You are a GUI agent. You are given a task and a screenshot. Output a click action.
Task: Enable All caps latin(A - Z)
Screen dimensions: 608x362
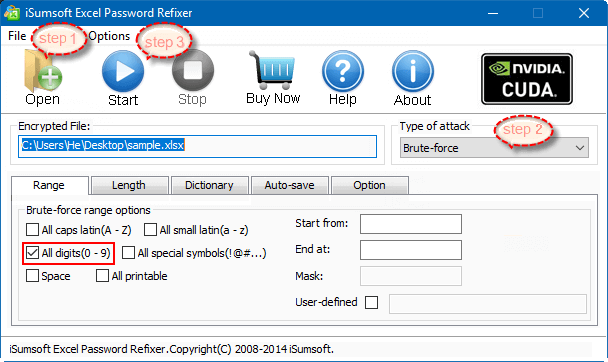[32, 229]
